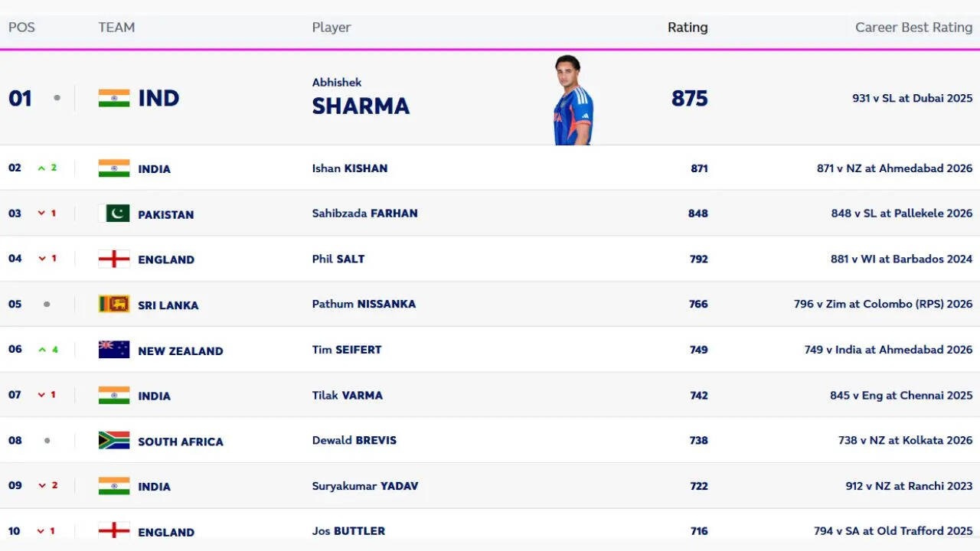Open Jos Buttler's player link
Image resolution: width=980 pixels, height=551 pixels.
tap(348, 531)
